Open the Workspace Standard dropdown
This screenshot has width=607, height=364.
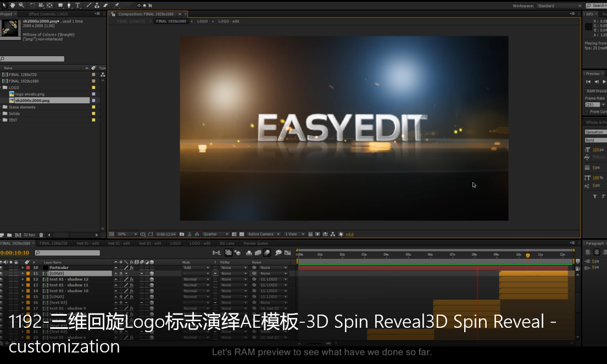pyautogui.click(x=559, y=6)
